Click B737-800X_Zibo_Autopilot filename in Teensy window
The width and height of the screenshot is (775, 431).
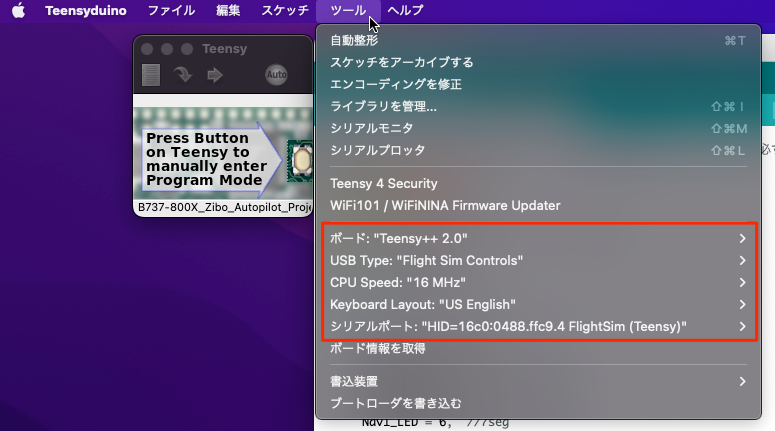224,207
